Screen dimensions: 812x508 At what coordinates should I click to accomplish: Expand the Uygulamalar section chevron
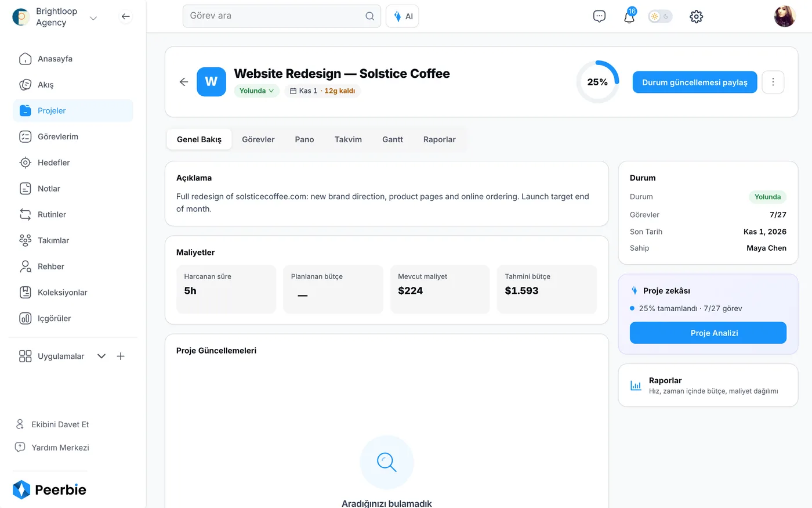point(101,356)
